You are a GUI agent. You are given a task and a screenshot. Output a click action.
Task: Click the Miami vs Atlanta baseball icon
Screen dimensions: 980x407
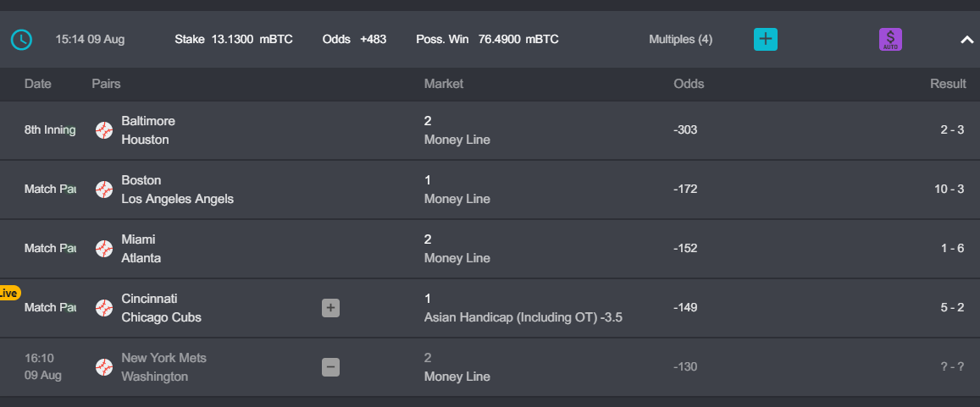[x=104, y=249]
